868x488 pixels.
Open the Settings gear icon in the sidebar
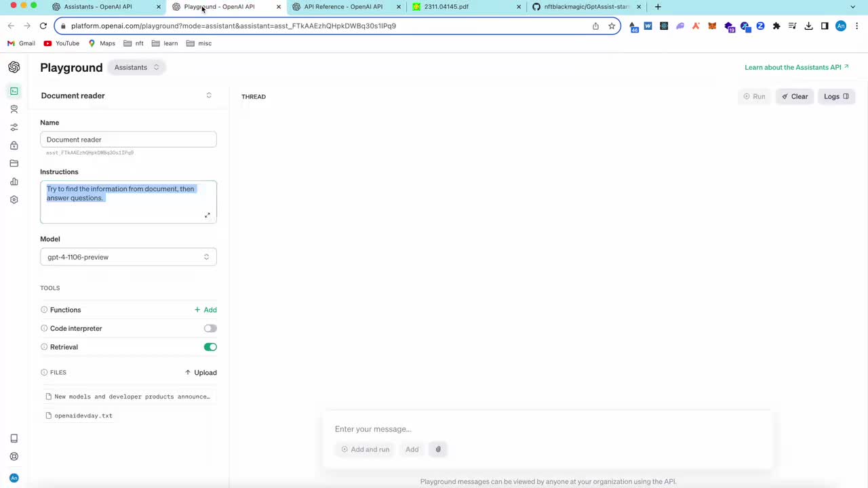[x=14, y=200]
